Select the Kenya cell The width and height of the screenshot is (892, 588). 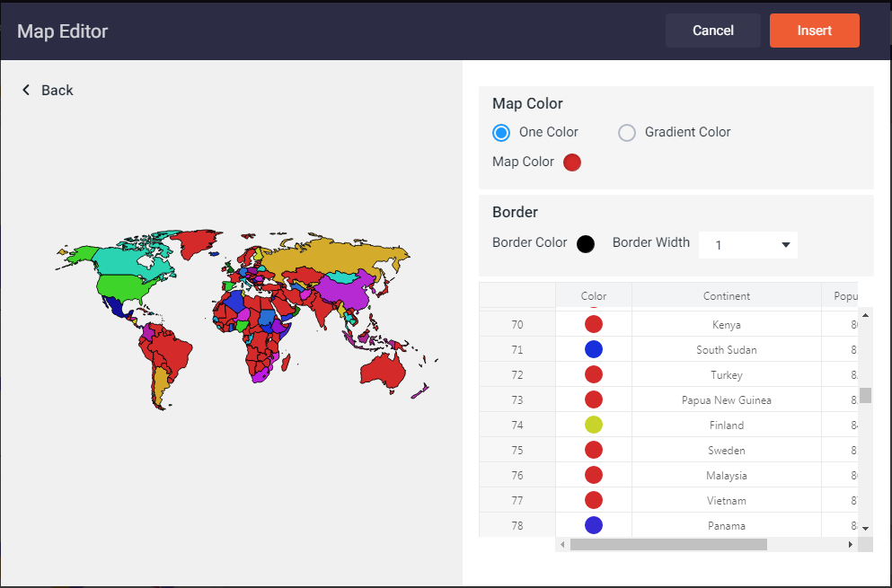(727, 325)
